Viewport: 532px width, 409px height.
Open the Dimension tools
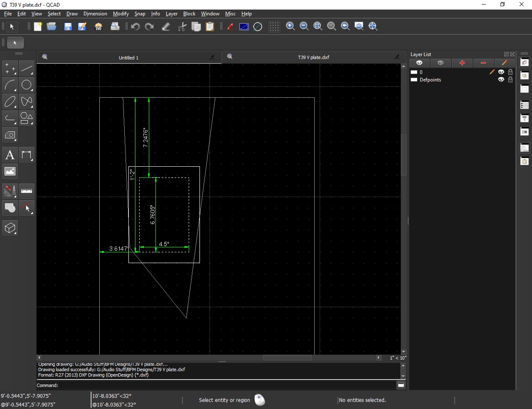tap(27, 155)
